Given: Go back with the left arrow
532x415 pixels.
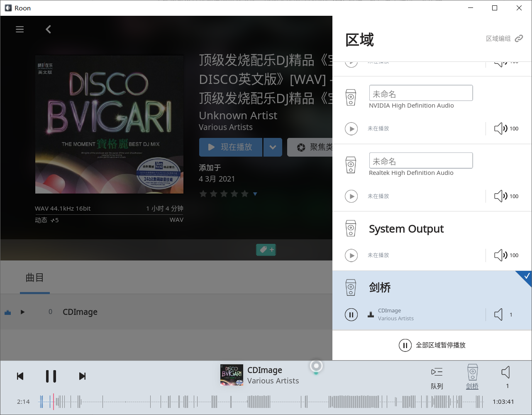Looking at the screenshot, I should pyautogui.click(x=49, y=29).
